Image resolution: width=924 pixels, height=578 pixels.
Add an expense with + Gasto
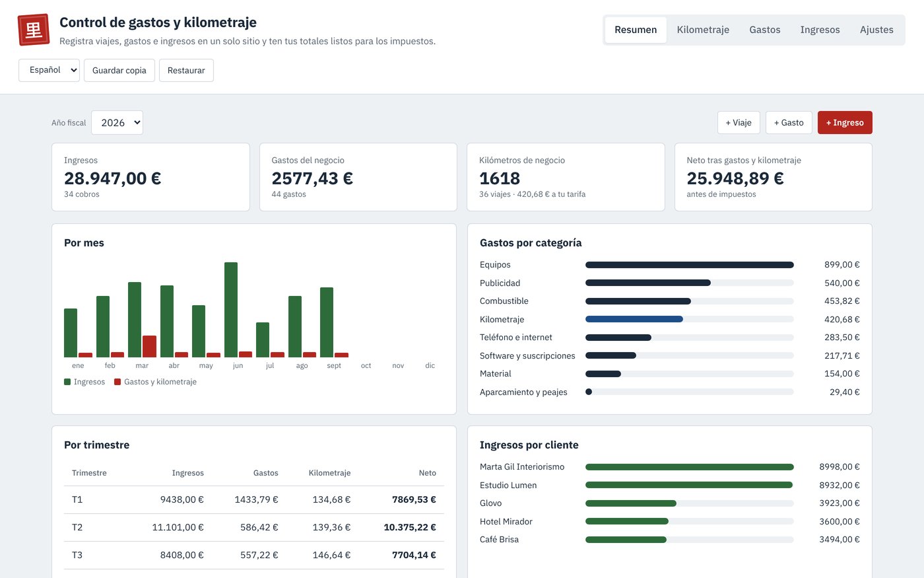coord(789,123)
